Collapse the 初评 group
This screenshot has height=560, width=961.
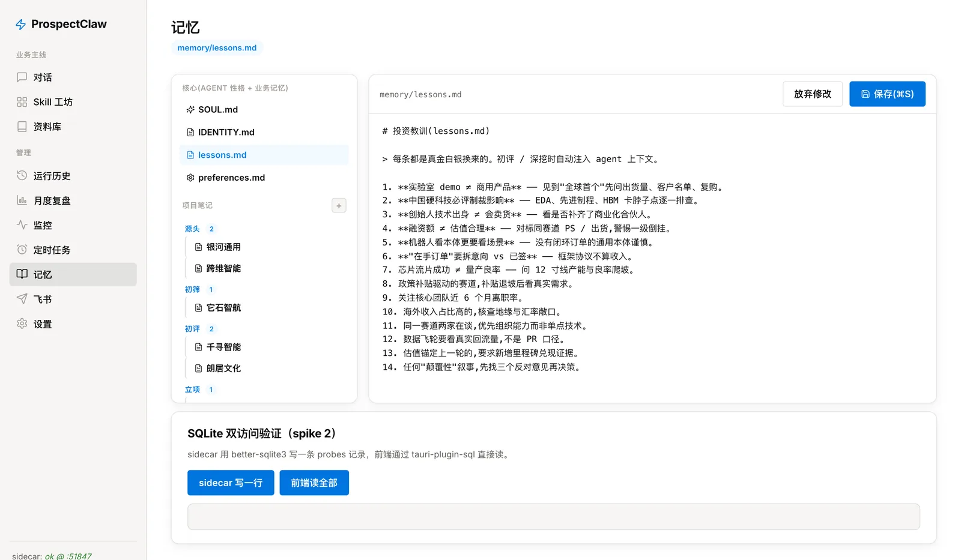[x=192, y=329]
